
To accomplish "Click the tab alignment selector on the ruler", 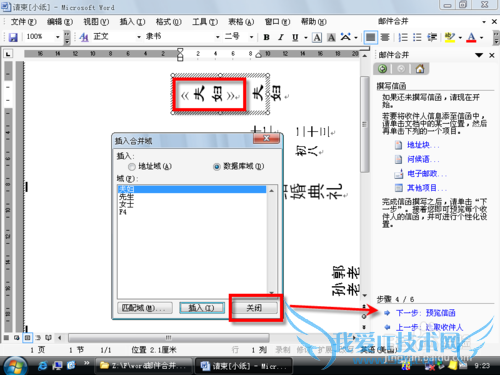I will 8,54.
